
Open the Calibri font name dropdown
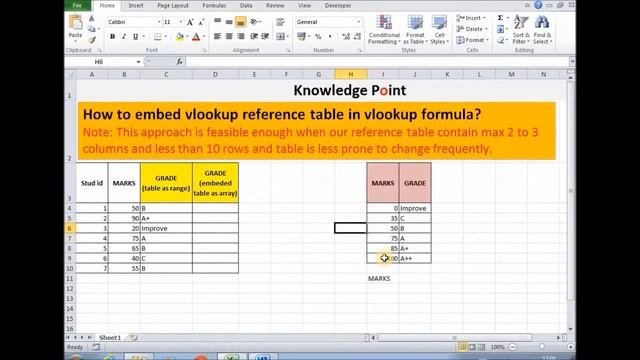click(159, 22)
